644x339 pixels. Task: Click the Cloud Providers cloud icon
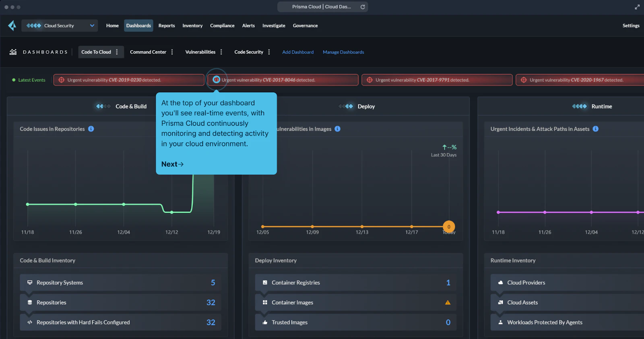[501, 283]
